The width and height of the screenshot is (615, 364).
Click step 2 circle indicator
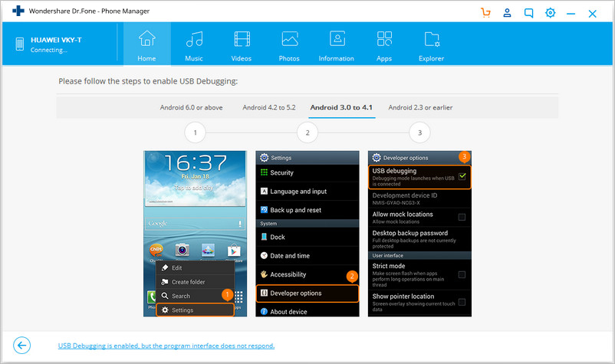[x=307, y=133]
